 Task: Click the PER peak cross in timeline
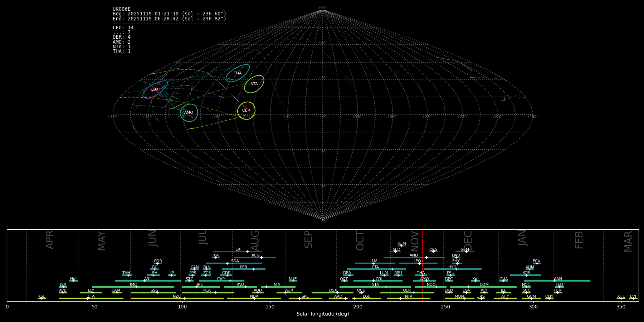[253, 269]
